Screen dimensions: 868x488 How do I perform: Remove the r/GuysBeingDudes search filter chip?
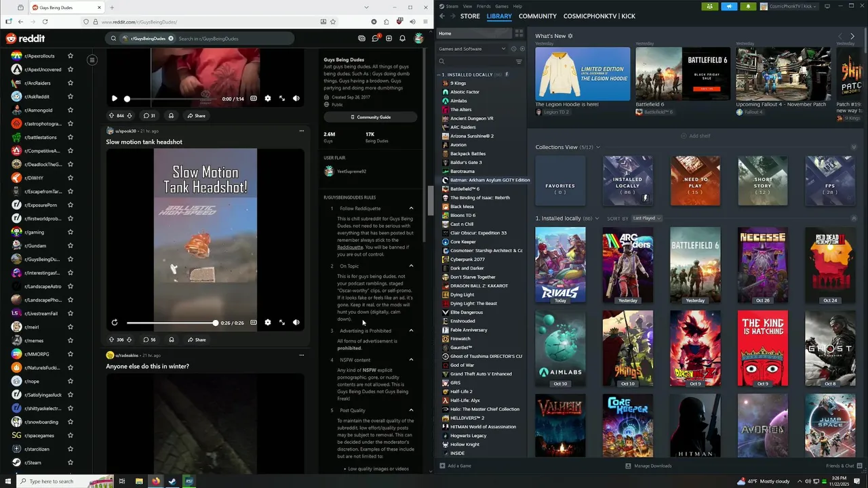[x=171, y=39]
